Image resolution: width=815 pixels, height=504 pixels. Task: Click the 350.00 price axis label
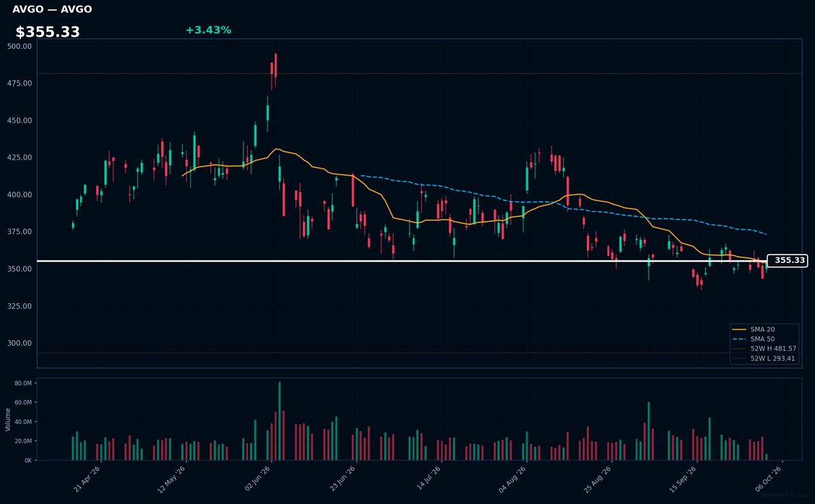click(20, 269)
